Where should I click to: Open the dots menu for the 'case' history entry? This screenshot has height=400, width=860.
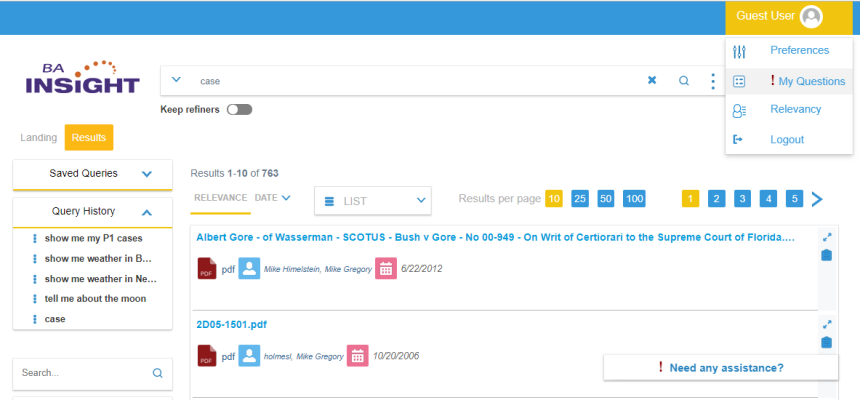tap(35, 319)
